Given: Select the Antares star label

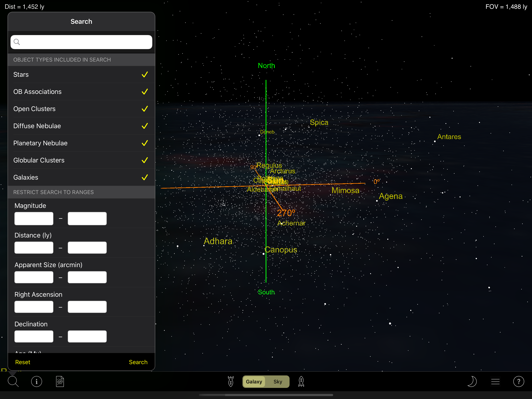Looking at the screenshot, I should [449, 137].
